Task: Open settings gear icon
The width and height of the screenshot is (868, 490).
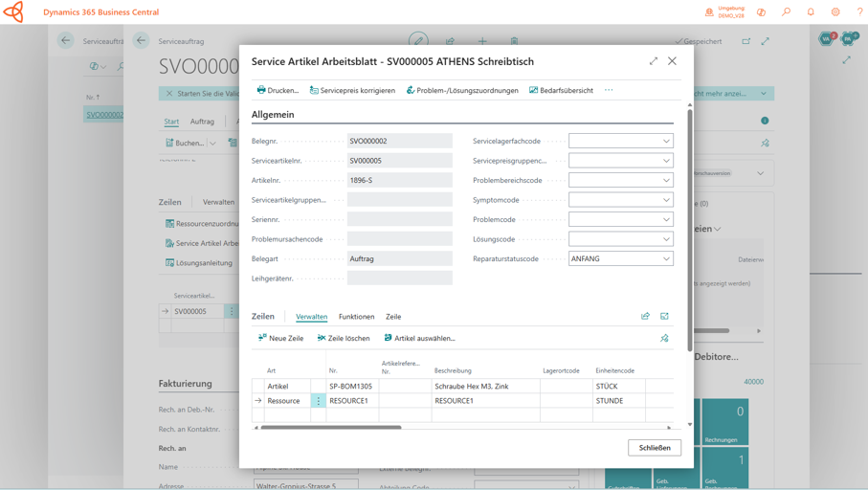Action: click(835, 11)
